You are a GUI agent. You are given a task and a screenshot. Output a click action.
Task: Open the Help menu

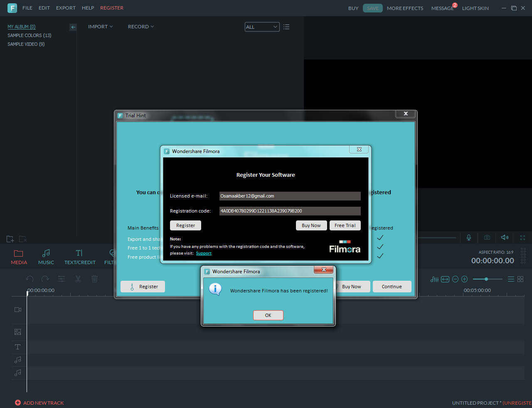point(88,8)
